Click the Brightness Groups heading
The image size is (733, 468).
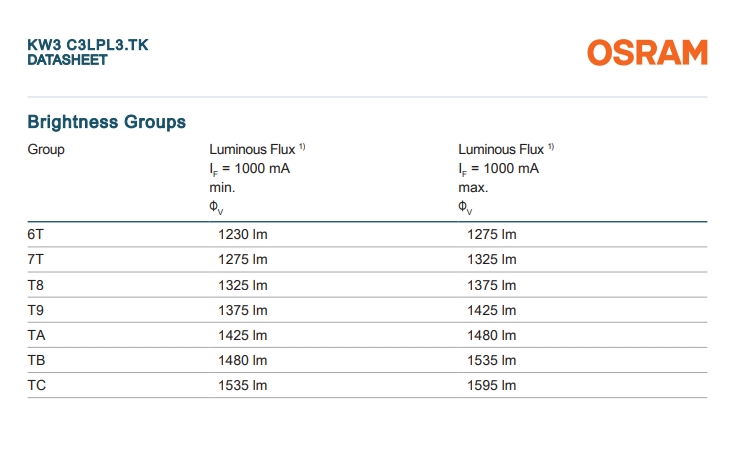click(x=107, y=122)
